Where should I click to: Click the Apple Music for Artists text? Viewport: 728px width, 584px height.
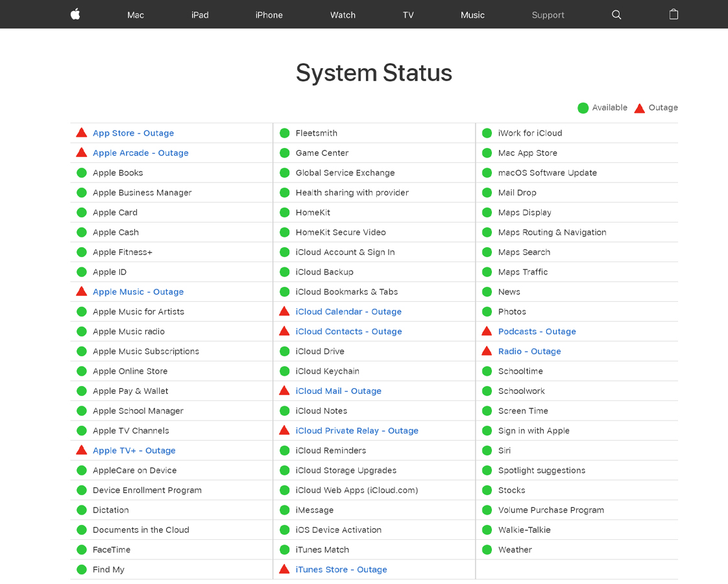(138, 311)
